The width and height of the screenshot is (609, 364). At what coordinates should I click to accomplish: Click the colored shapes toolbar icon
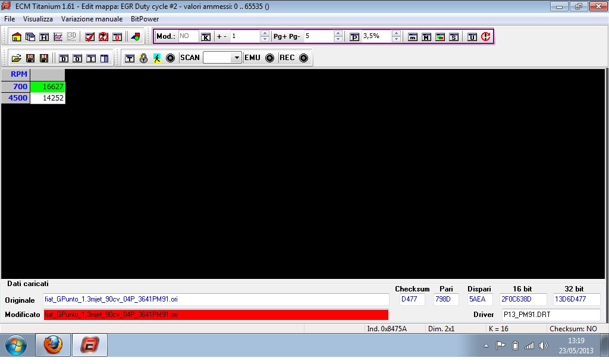136,37
